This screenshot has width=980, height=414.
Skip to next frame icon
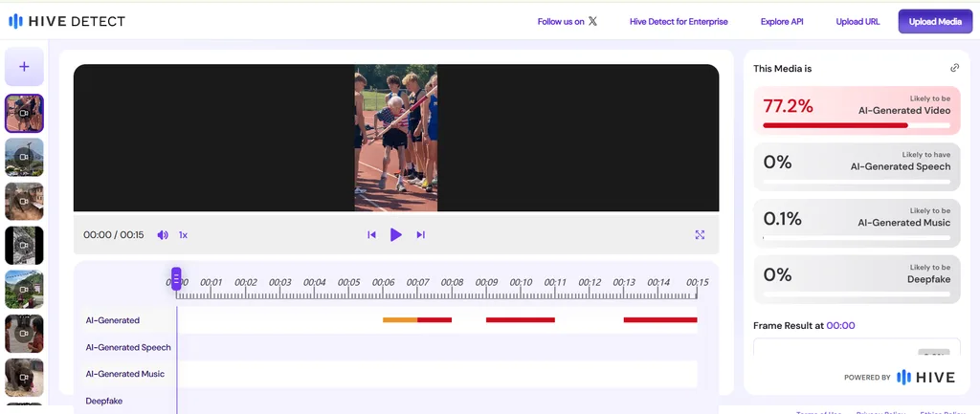pyautogui.click(x=421, y=235)
